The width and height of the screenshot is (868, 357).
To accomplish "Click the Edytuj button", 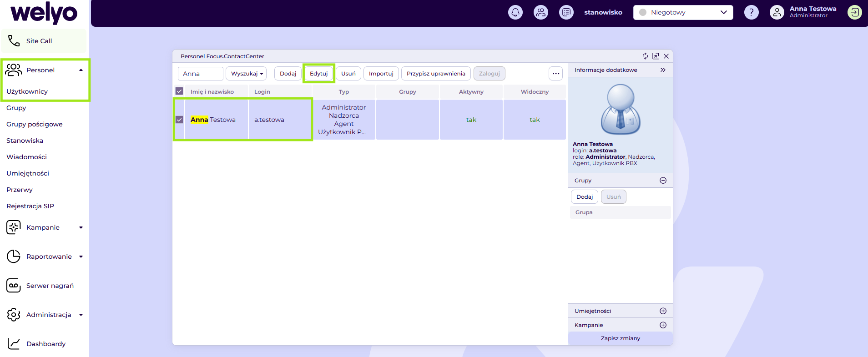I will tap(319, 74).
